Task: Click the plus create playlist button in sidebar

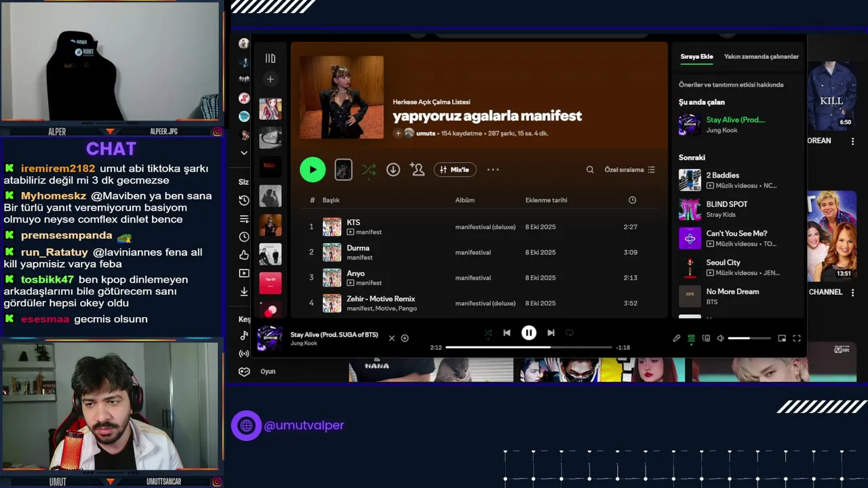Action: (x=270, y=79)
